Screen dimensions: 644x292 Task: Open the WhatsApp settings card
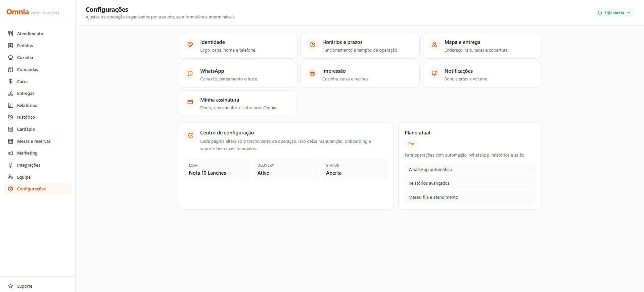[x=238, y=75]
